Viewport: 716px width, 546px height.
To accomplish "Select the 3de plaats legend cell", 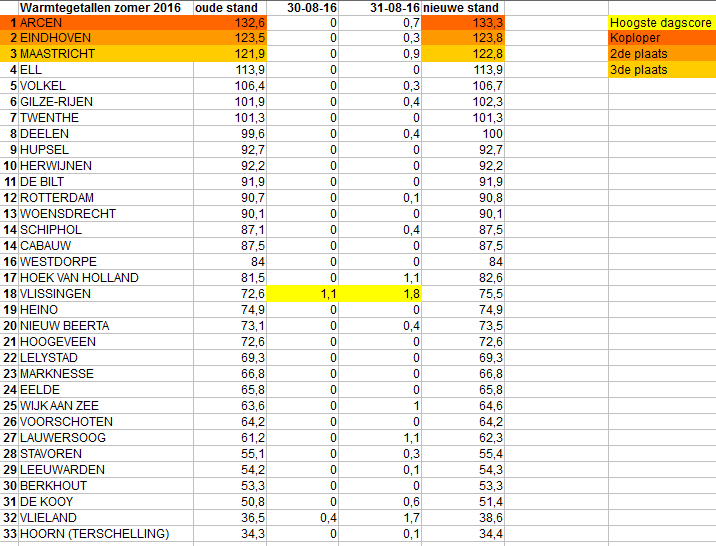I will [661, 70].
